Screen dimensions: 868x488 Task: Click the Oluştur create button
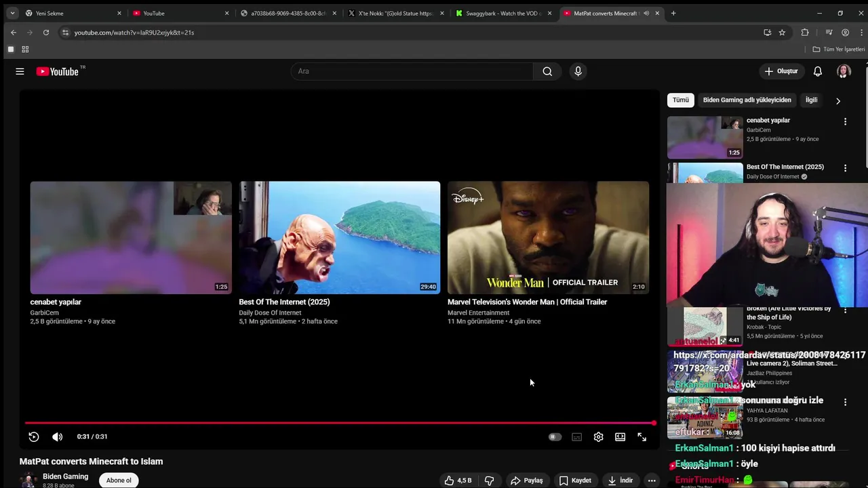[781, 71]
